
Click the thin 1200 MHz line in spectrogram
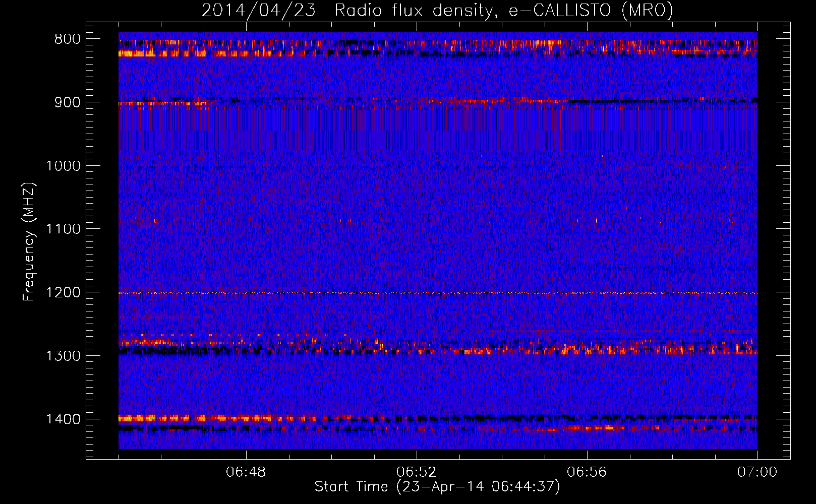coord(438,293)
